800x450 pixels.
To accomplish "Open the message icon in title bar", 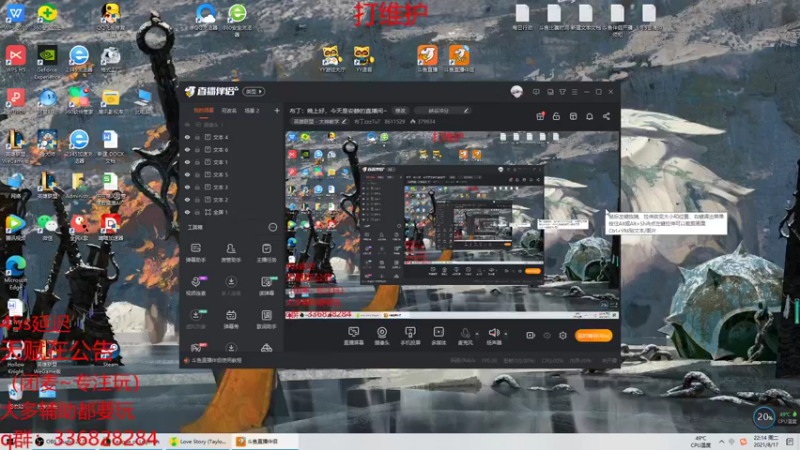I will click(536, 92).
